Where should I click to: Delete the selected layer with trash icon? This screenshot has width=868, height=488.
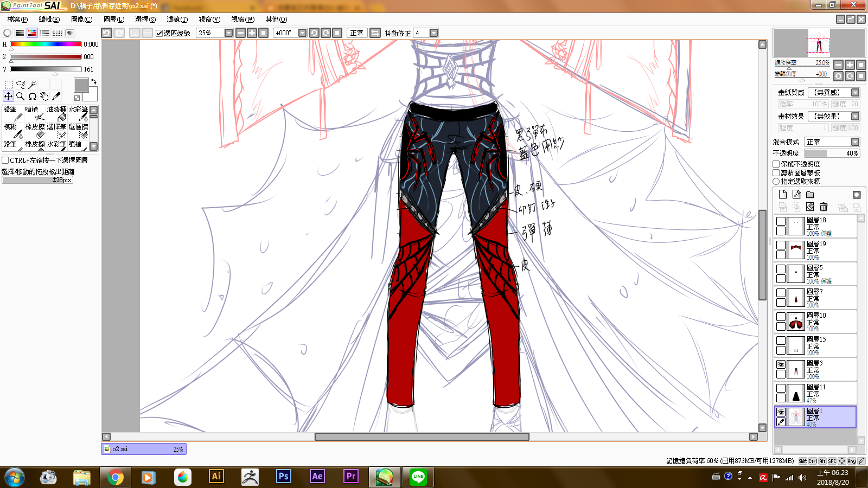824,207
